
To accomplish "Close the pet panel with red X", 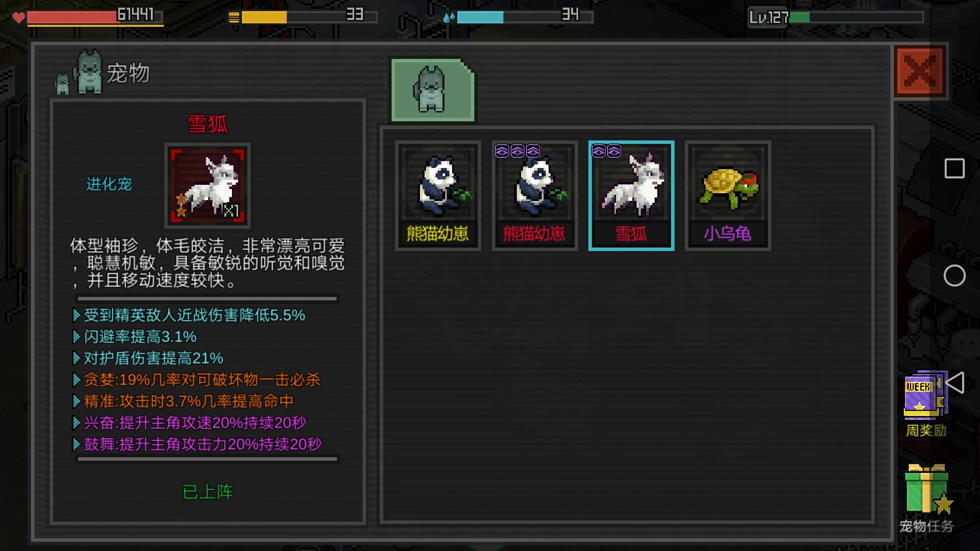I will [920, 71].
